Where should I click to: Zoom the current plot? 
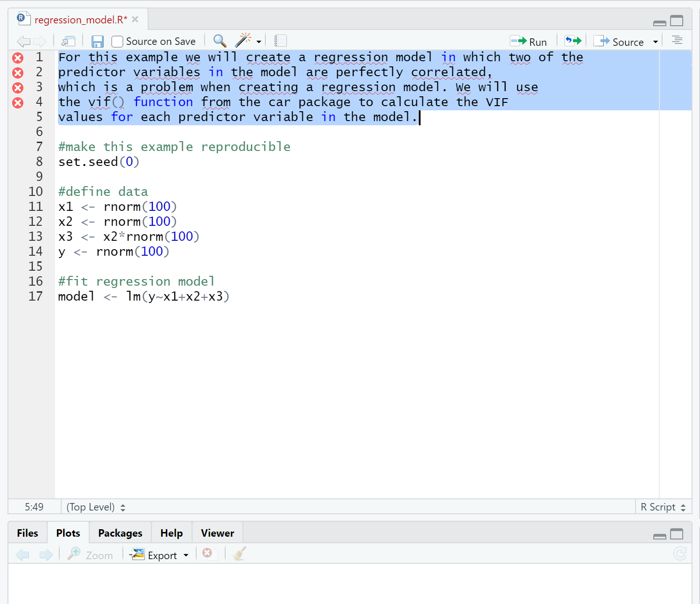coord(90,554)
